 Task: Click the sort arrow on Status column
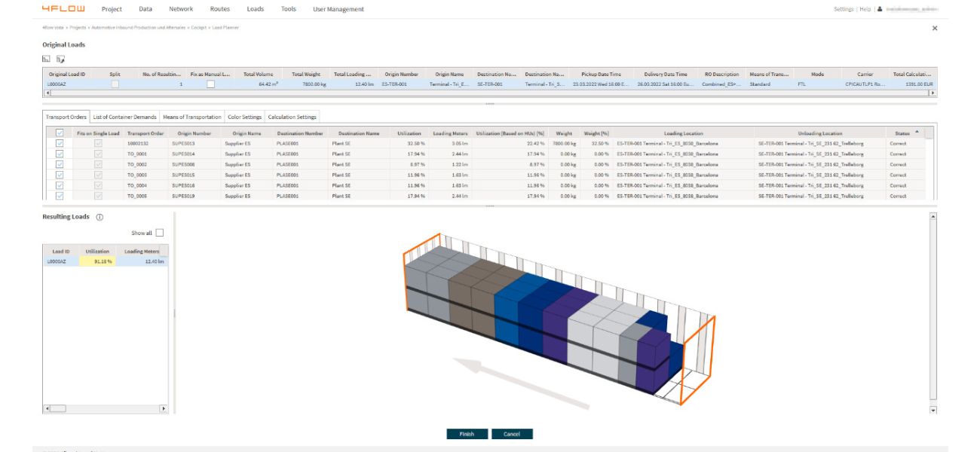(x=916, y=132)
